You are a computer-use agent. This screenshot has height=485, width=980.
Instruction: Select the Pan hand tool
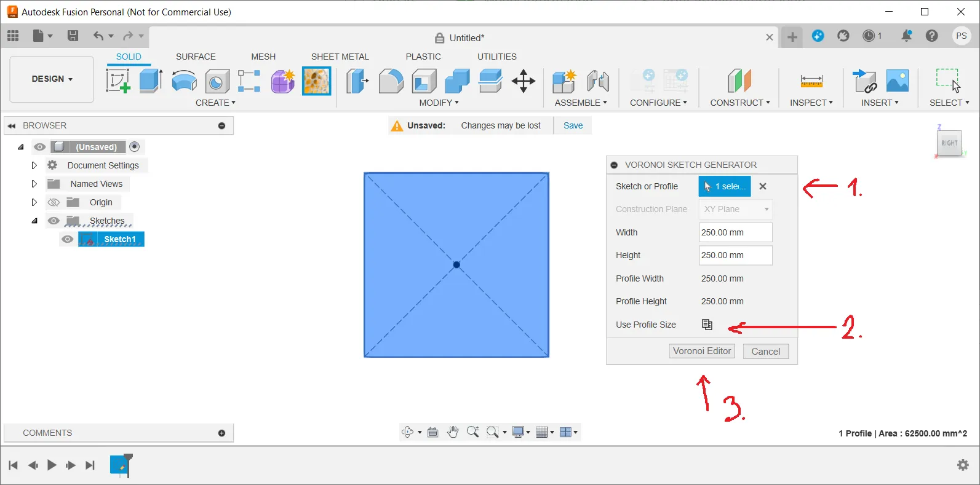click(x=453, y=432)
